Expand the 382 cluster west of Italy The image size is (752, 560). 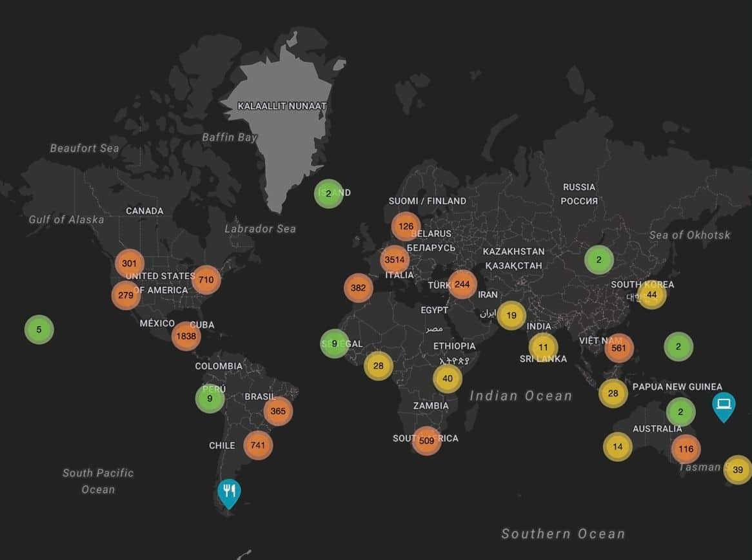358,288
